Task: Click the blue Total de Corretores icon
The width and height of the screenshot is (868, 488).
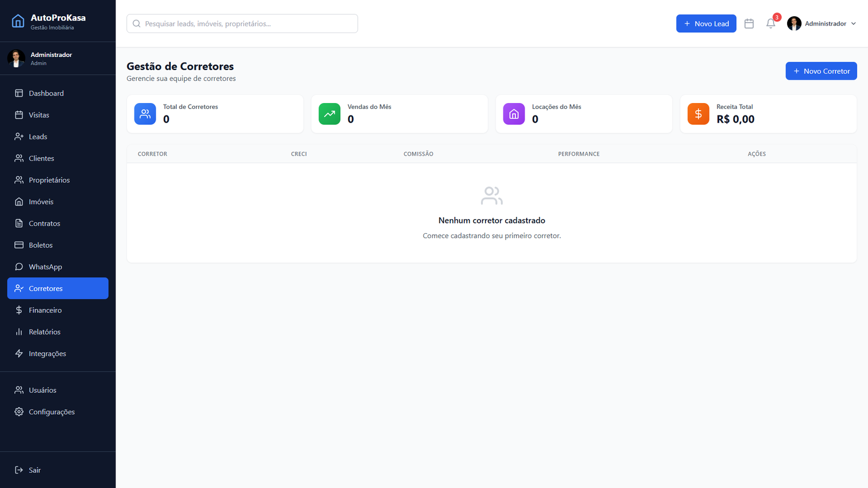Action: (x=145, y=114)
